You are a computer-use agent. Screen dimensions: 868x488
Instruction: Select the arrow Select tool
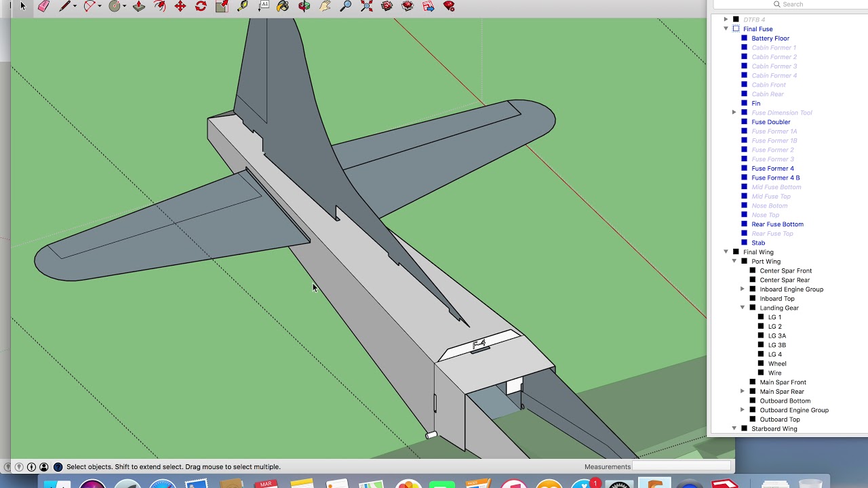pyautogui.click(x=22, y=6)
